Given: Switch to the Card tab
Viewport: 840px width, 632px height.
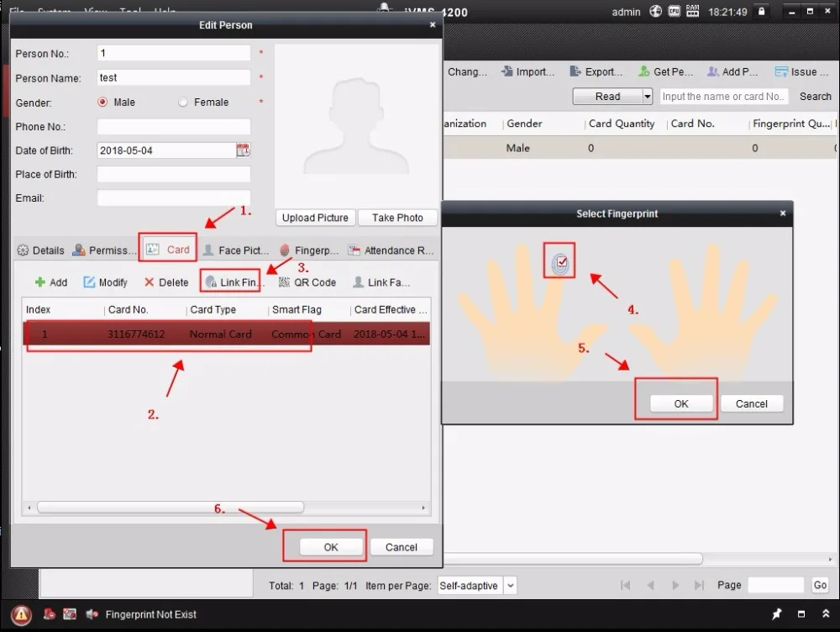Looking at the screenshot, I should pos(168,250).
